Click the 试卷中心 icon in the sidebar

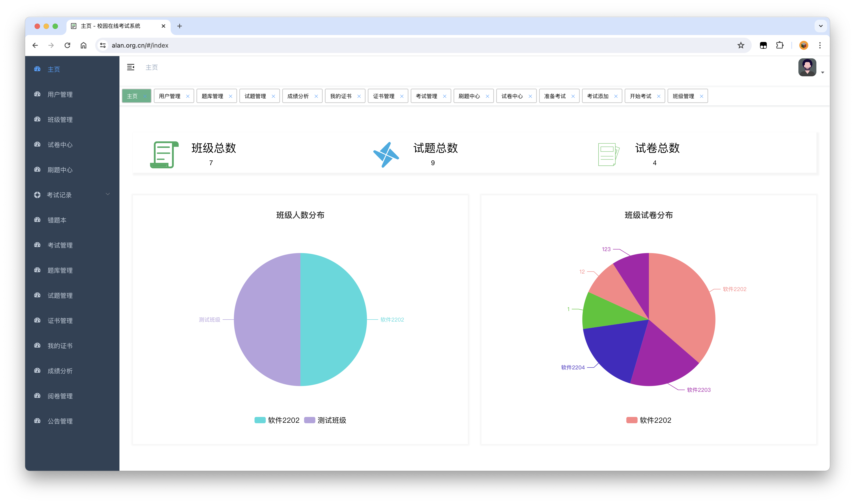37,145
